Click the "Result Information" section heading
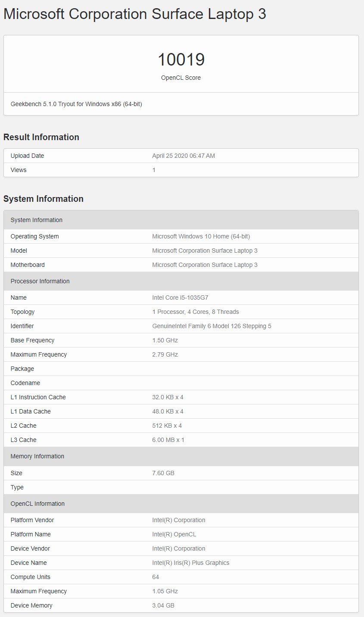 pos(41,137)
